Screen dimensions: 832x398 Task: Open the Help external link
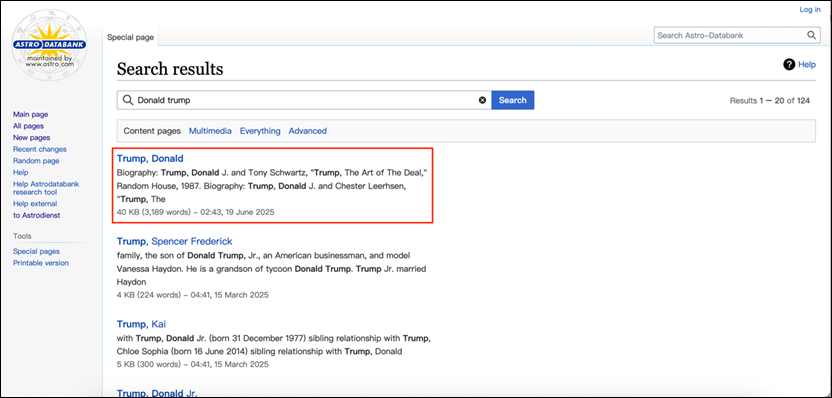pos(35,204)
